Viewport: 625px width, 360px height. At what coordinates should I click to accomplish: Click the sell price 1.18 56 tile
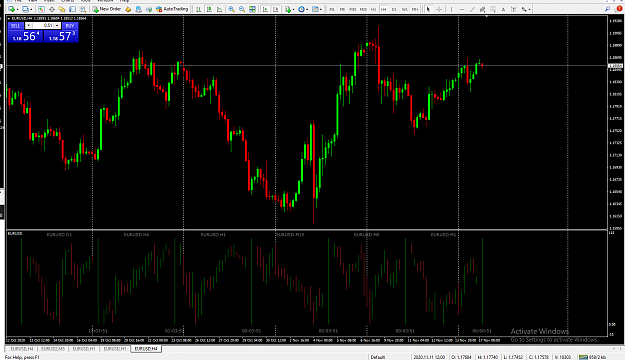click(x=26, y=36)
